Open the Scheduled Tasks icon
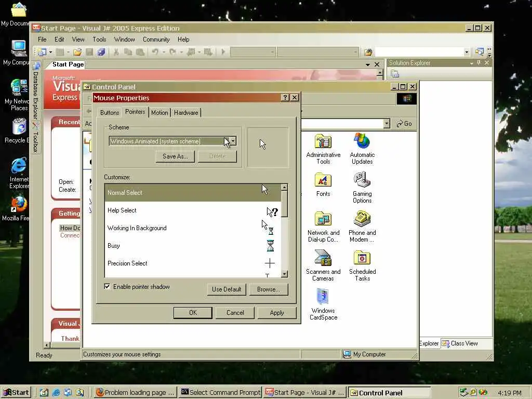The image size is (532, 399). pyautogui.click(x=362, y=265)
